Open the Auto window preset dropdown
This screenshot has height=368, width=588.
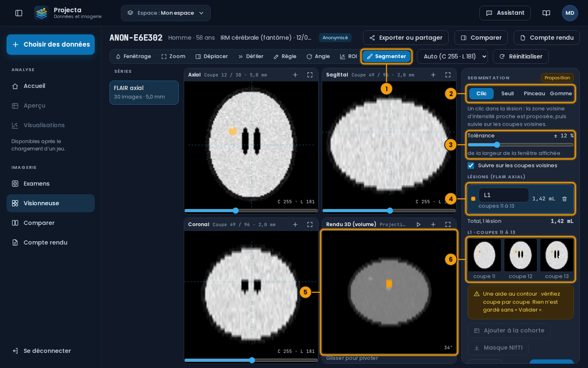coord(452,56)
